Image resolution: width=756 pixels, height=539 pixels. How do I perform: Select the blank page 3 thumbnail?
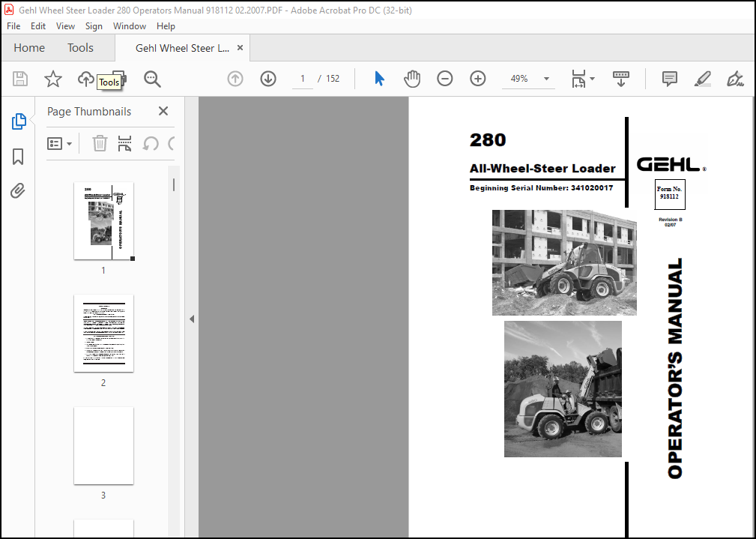pos(103,445)
